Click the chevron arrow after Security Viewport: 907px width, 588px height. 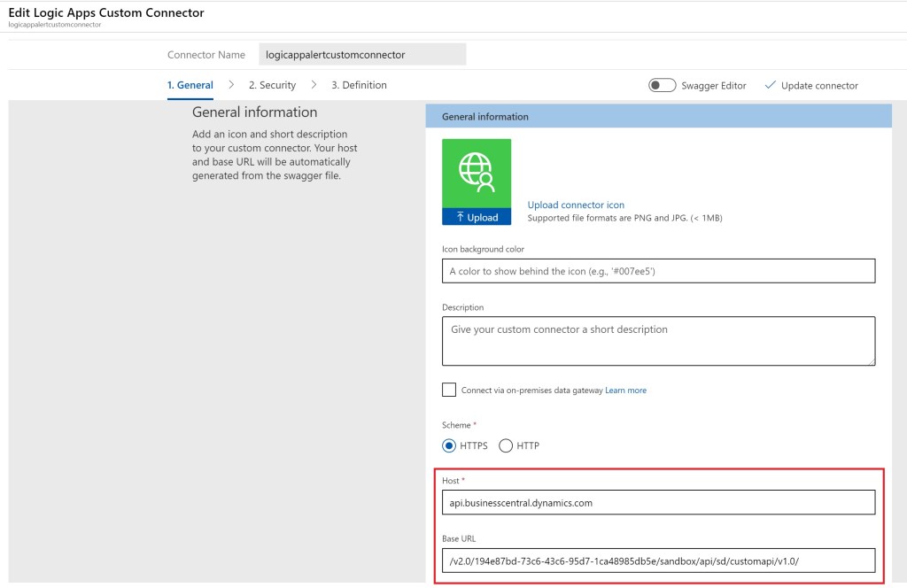click(x=314, y=85)
